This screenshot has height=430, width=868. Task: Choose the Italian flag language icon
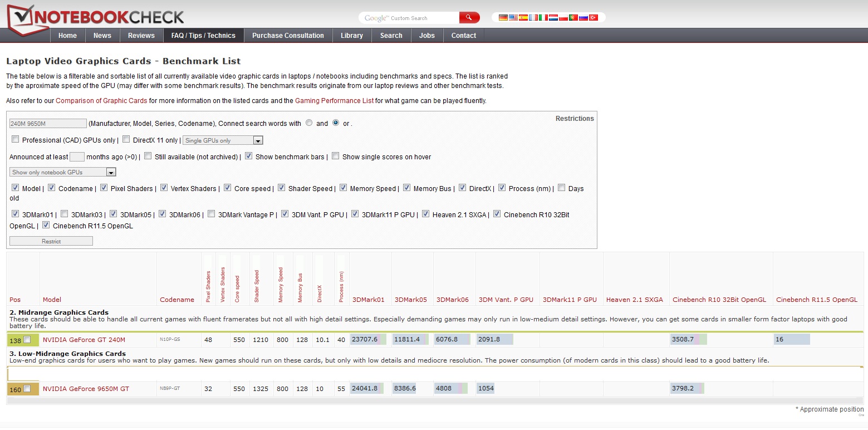tap(543, 18)
